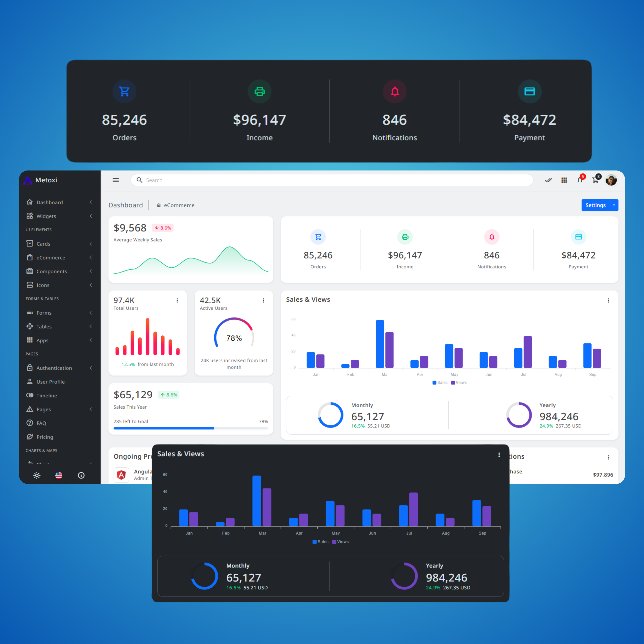Select the Dashboard breadcrumb tab
Screen dimensions: 644x644
(126, 205)
